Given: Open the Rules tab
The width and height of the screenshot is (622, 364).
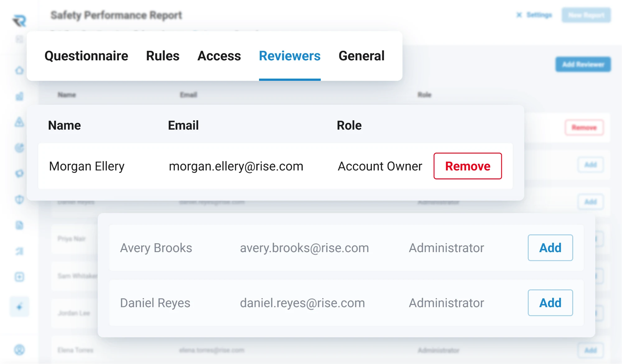Looking at the screenshot, I should click(163, 56).
